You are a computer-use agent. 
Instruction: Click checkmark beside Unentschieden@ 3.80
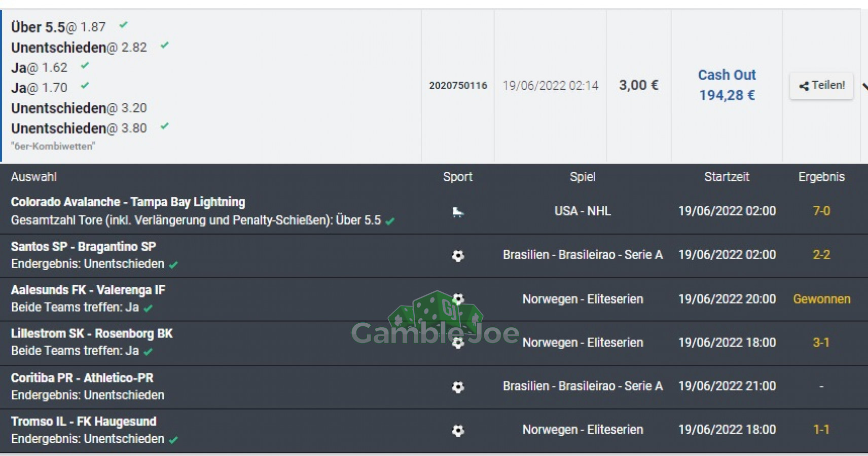164,126
